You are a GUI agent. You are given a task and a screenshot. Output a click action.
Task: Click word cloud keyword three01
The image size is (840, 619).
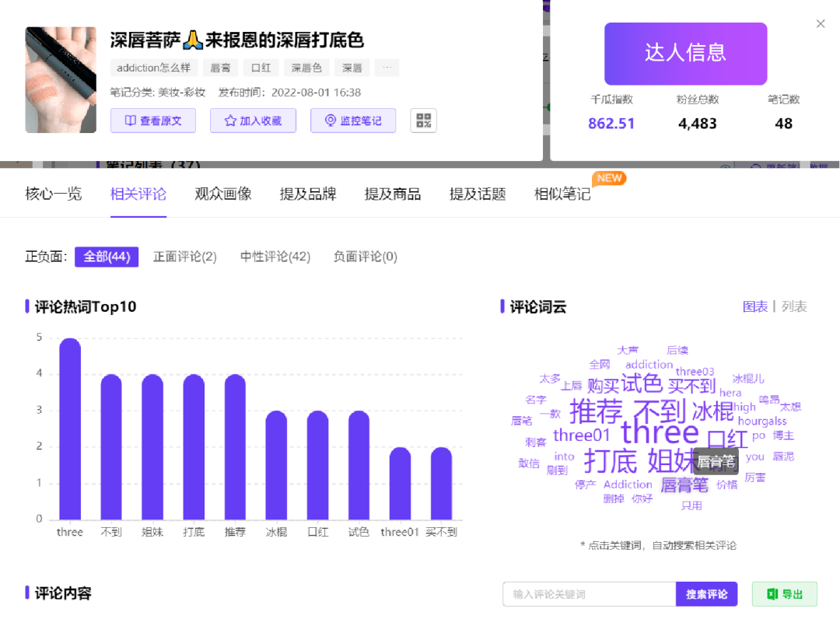(x=582, y=435)
